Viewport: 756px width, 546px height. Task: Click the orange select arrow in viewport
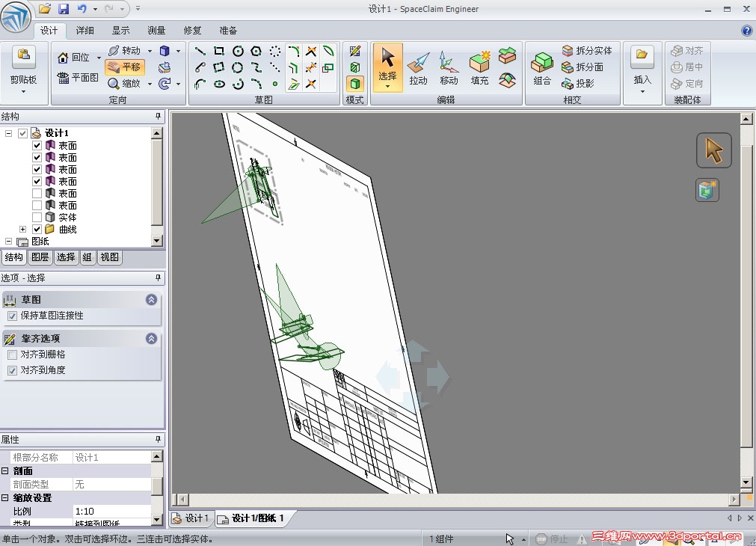713,150
